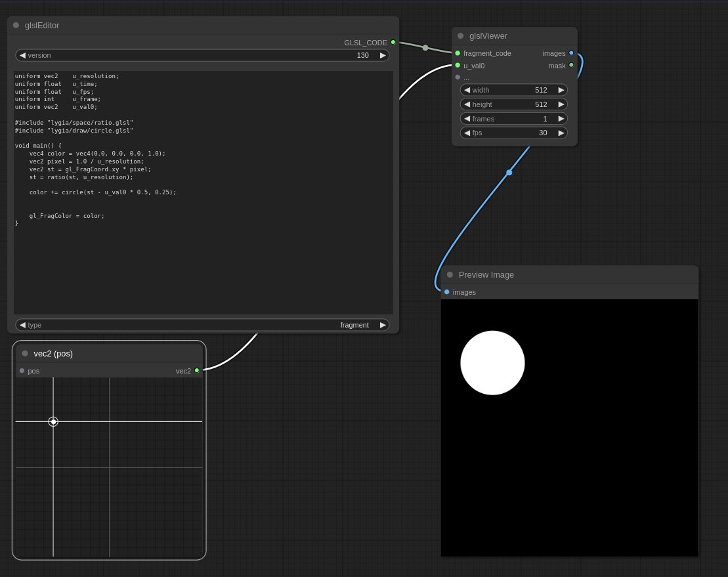Click the '...' extra input dot on glslViewer
The height and width of the screenshot is (577, 728).
tap(457, 77)
